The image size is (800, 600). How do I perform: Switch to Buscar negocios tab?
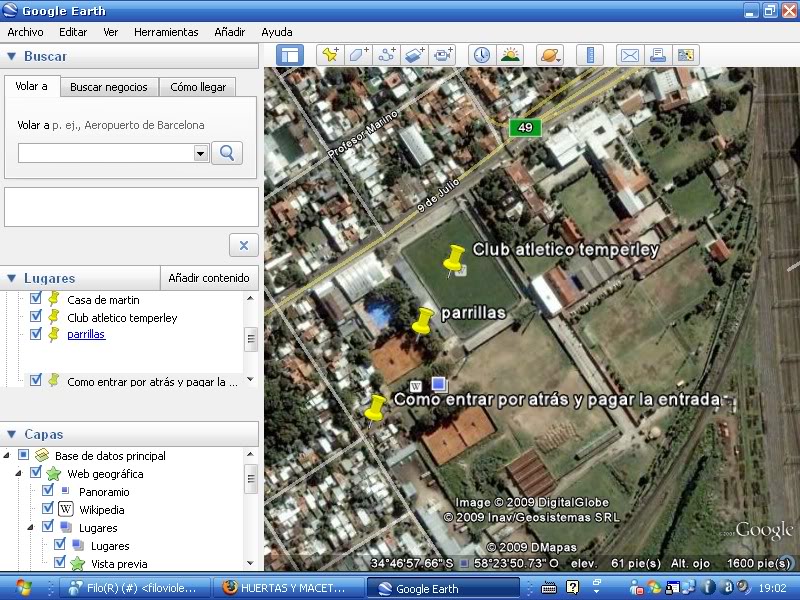pyautogui.click(x=109, y=87)
